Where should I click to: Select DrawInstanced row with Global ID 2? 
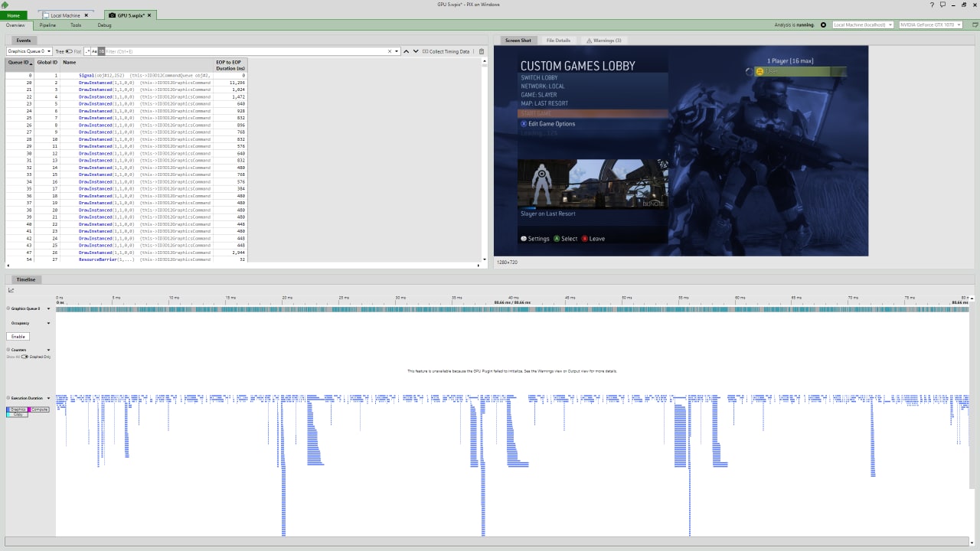pos(126,83)
